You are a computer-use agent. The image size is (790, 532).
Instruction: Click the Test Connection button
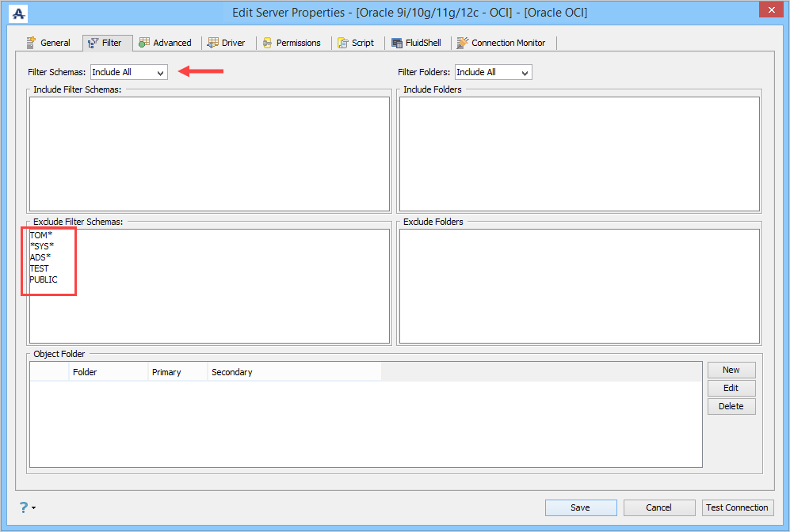[738, 507]
